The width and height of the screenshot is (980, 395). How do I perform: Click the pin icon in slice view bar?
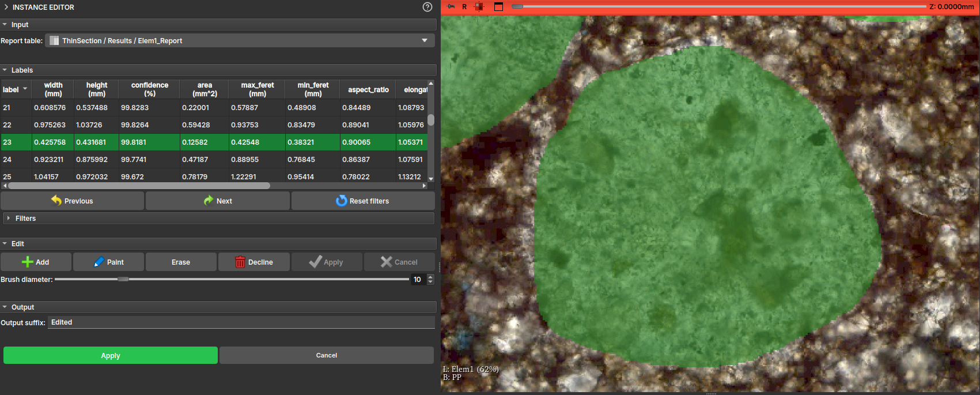(x=451, y=7)
